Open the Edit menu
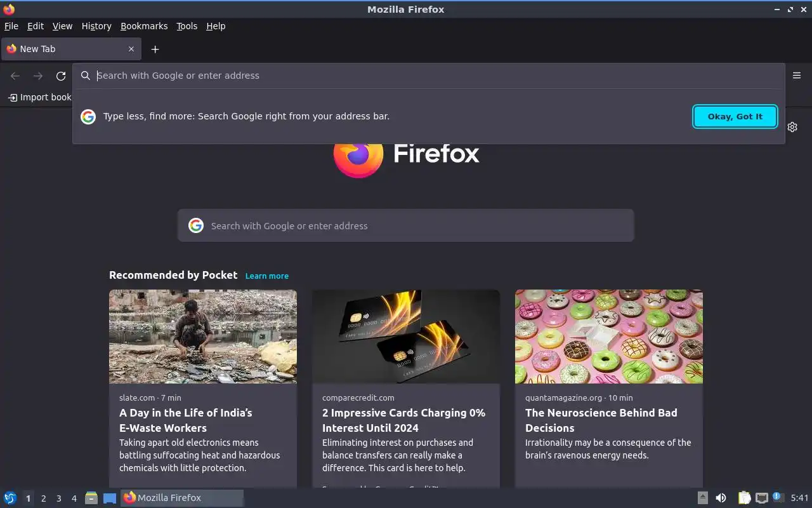This screenshot has height=508, width=812. tap(36, 26)
